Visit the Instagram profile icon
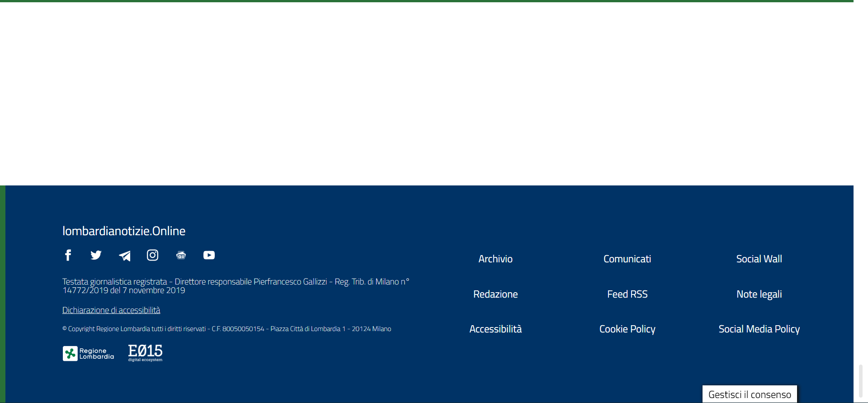This screenshot has height=403, width=868. point(153,256)
